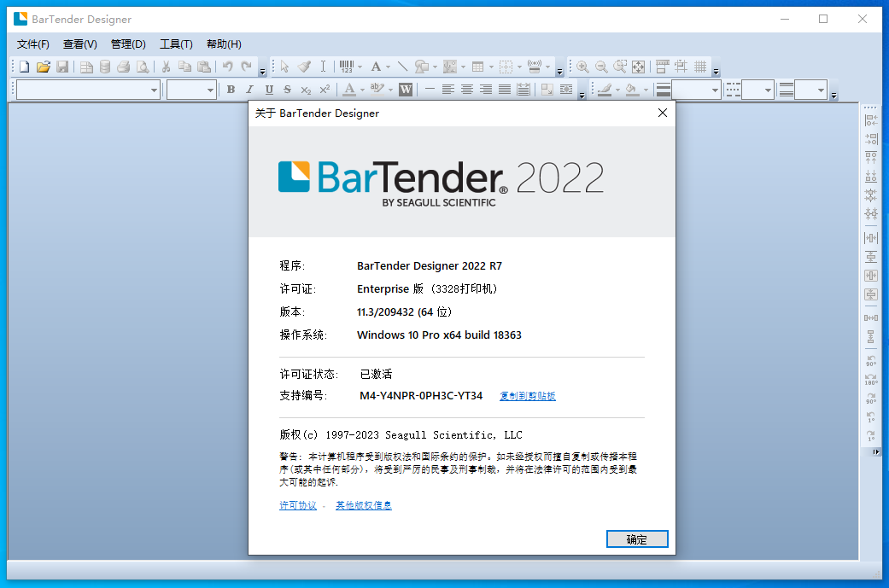Expand the font name dropdown

(x=154, y=90)
